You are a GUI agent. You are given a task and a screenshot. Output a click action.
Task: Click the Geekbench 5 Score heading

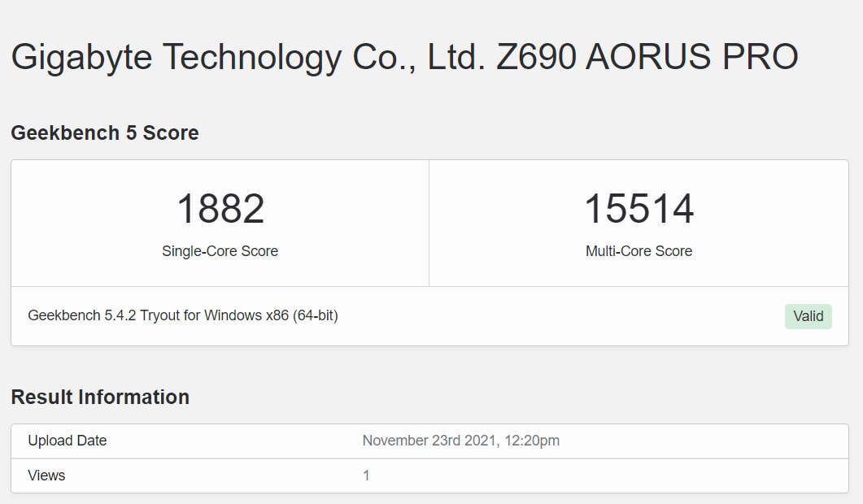click(105, 133)
